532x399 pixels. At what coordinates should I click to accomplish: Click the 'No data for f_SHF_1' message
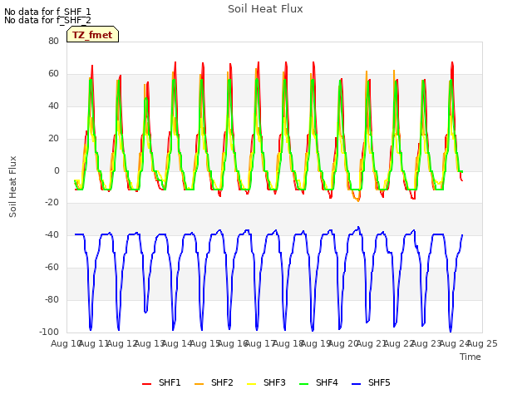click(47, 12)
